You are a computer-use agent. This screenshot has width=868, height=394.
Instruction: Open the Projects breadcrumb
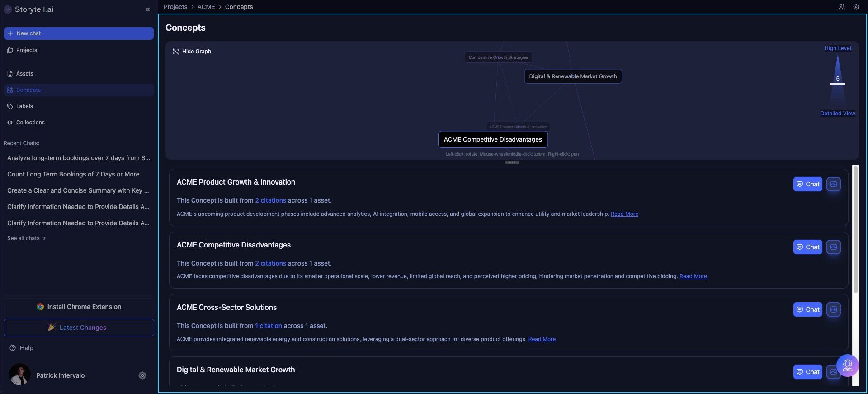pyautogui.click(x=175, y=7)
